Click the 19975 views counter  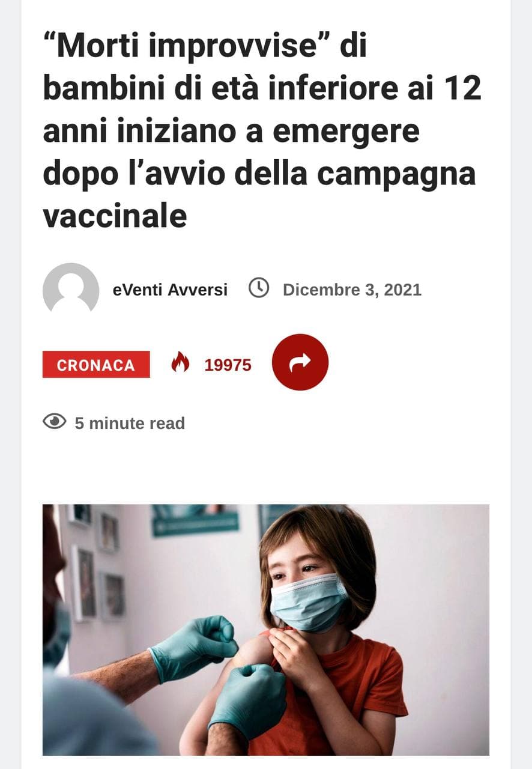[x=228, y=365]
